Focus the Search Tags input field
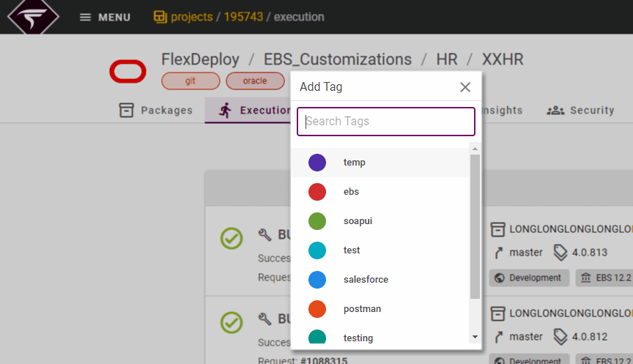The height and width of the screenshot is (364, 633). (386, 122)
